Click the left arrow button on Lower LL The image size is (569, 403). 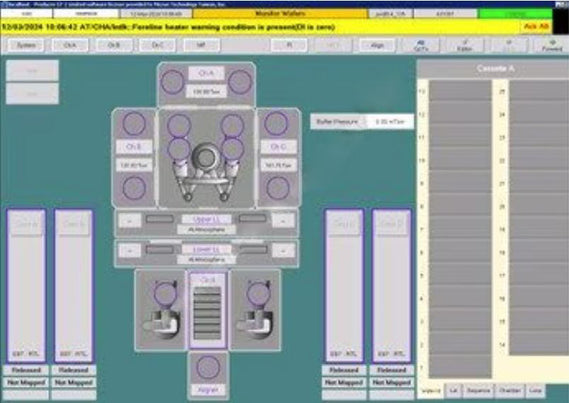(130, 251)
